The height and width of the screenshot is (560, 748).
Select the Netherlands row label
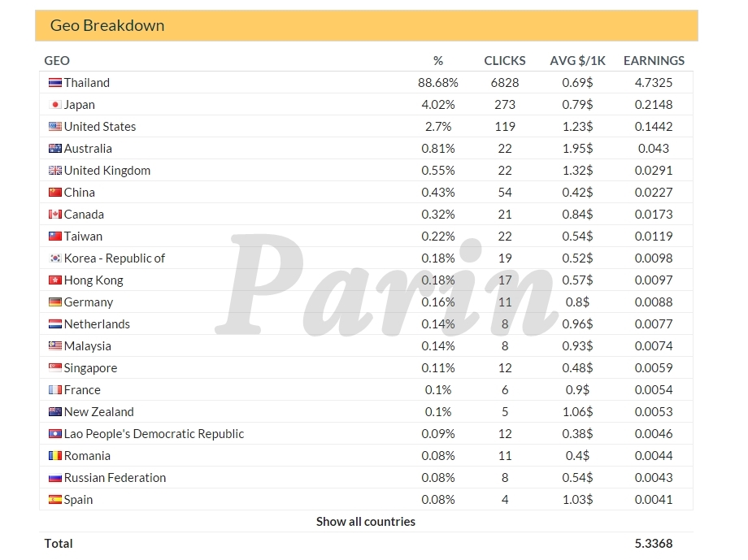(97, 324)
